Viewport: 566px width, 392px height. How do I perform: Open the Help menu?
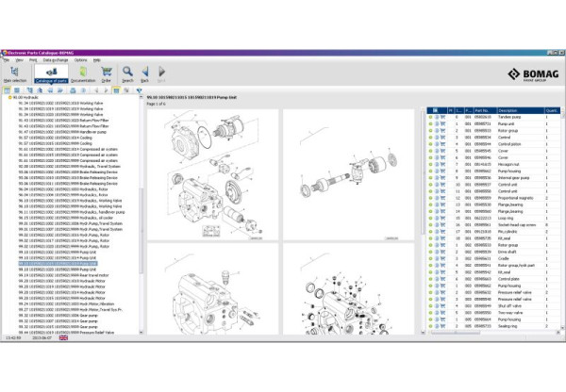pyautogui.click(x=98, y=59)
